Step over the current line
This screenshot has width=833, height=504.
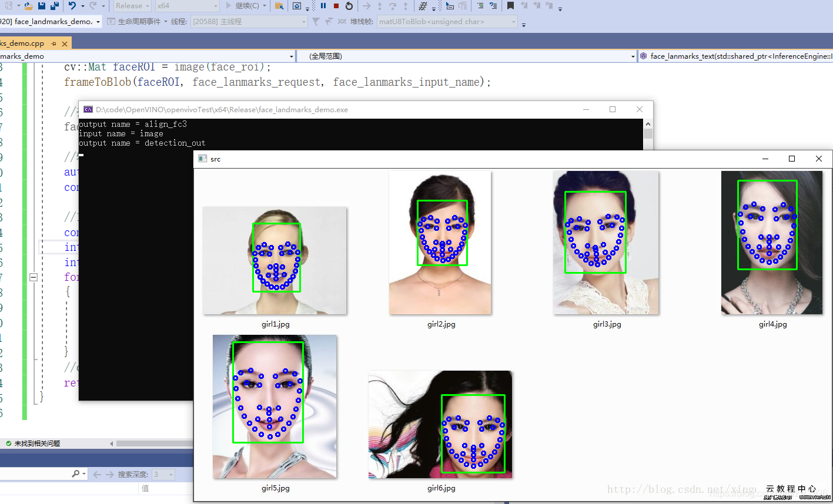[x=393, y=6]
